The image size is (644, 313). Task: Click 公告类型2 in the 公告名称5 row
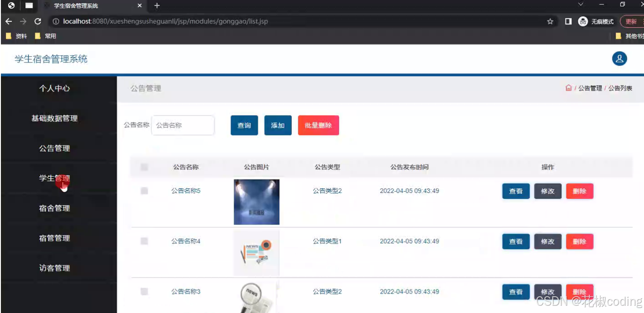tap(327, 191)
